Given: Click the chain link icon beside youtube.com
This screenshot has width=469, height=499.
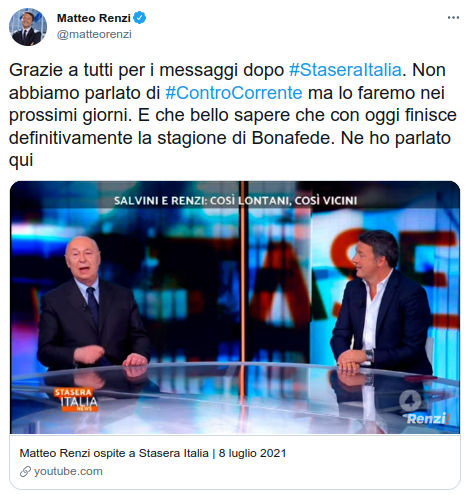Looking at the screenshot, I should point(25,471).
